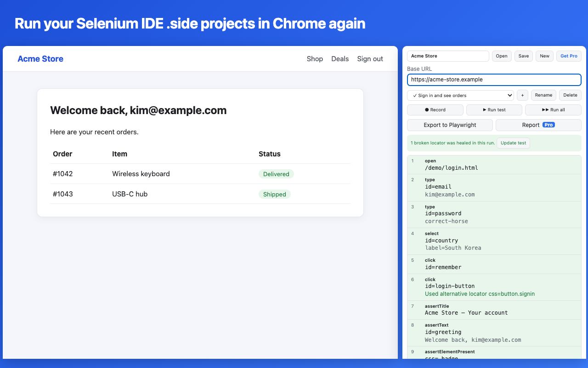Select step 5 click id=remember
The width and height of the screenshot is (588, 368).
coord(494,264)
